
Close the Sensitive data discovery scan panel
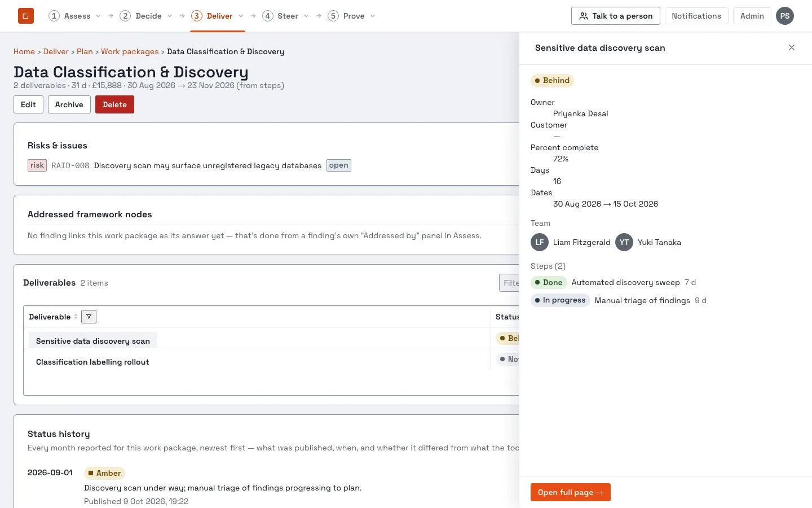click(792, 47)
